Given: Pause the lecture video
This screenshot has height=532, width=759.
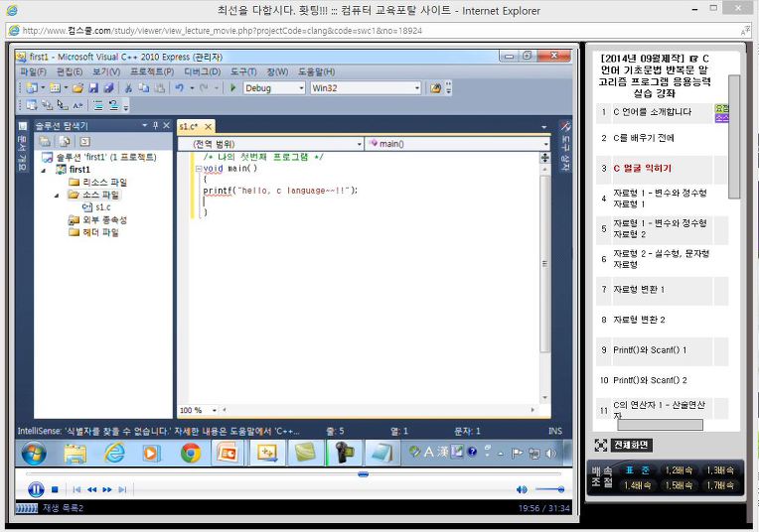Looking at the screenshot, I should 36,489.
